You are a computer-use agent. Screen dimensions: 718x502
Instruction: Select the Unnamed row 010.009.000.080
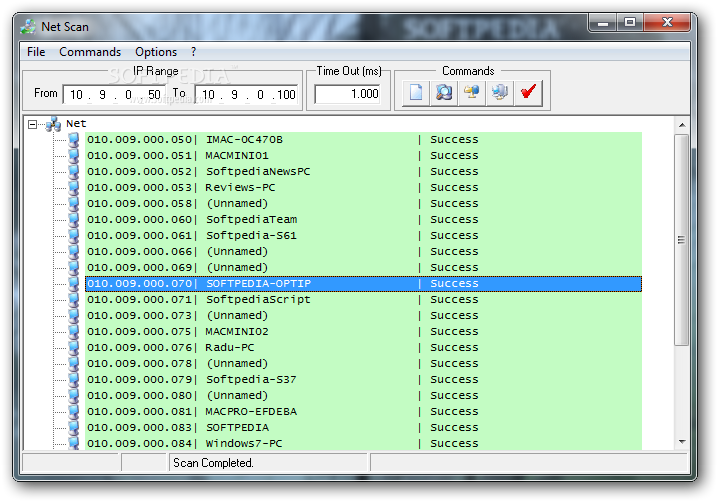coord(364,396)
